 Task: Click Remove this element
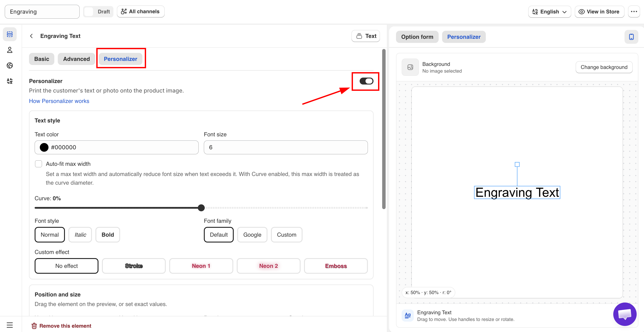coord(61,326)
